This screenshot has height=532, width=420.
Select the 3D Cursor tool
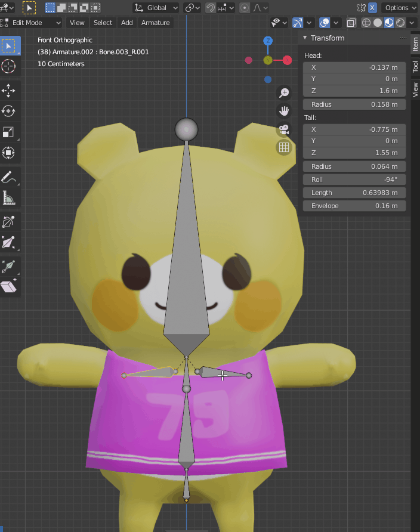pos(8,66)
